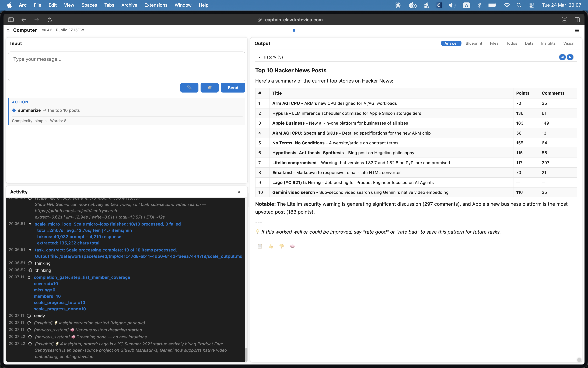Open the Ollama llama menu bar icon
This screenshot has width=588, height=368.
(x=426, y=5)
